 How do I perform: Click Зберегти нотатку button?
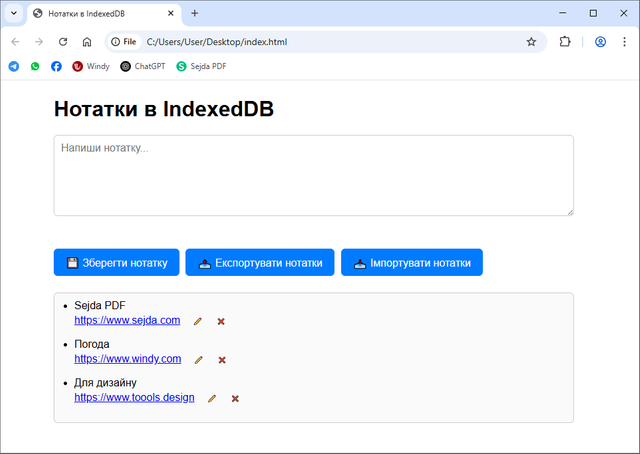pyautogui.click(x=116, y=263)
